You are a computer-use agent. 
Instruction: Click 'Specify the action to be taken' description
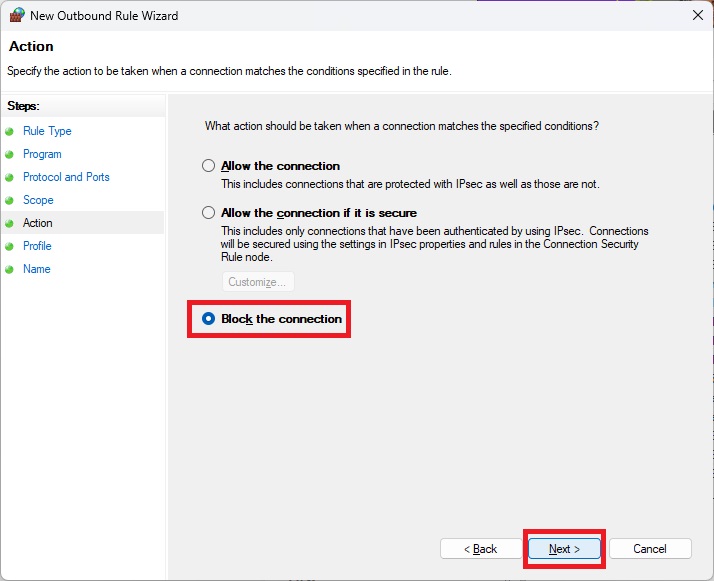230,71
